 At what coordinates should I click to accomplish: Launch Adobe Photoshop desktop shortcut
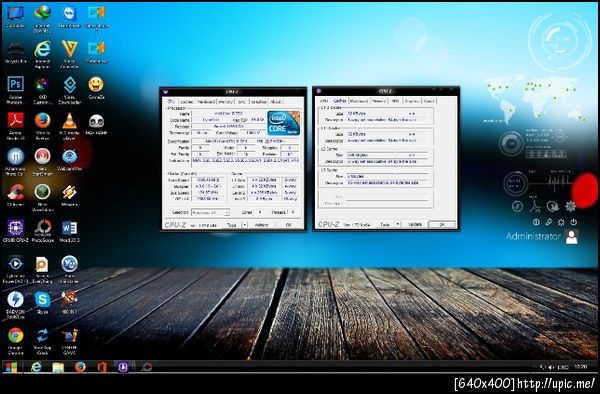click(x=15, y=90)
